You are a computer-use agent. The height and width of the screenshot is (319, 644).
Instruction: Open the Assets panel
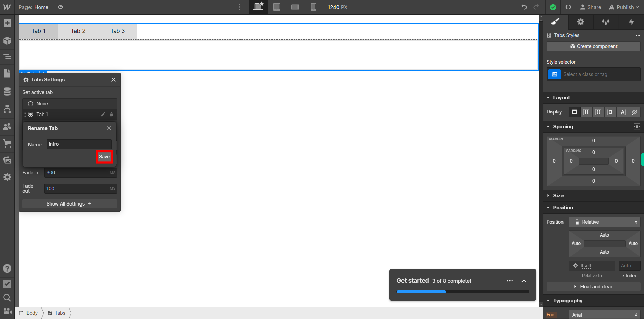pyautogui.click(x=7, y=161)
